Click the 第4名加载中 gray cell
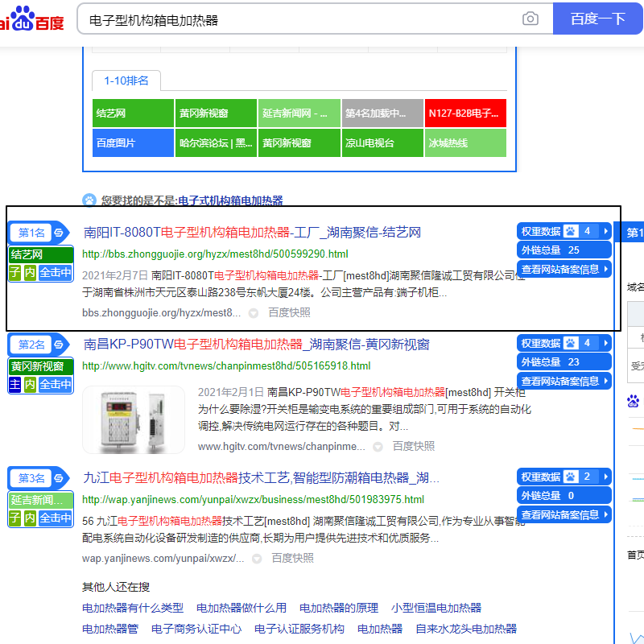This screenshot has width=644, height=644. coord(382,113)
